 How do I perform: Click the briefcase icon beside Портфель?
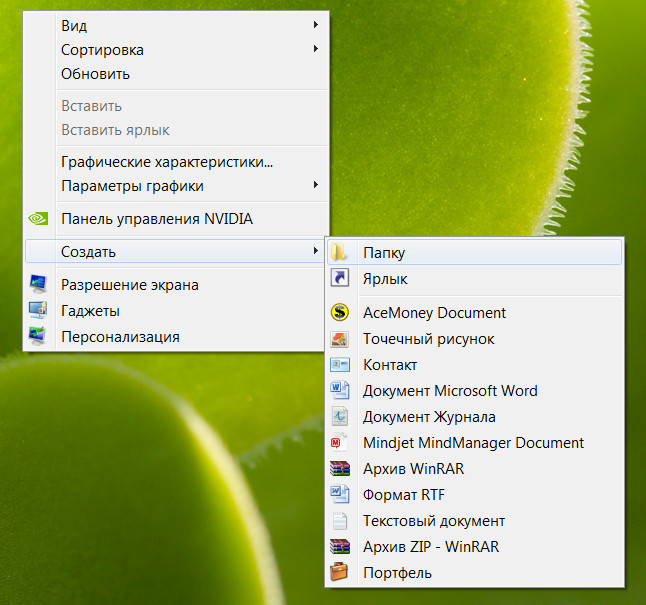(x=339, y=572)
